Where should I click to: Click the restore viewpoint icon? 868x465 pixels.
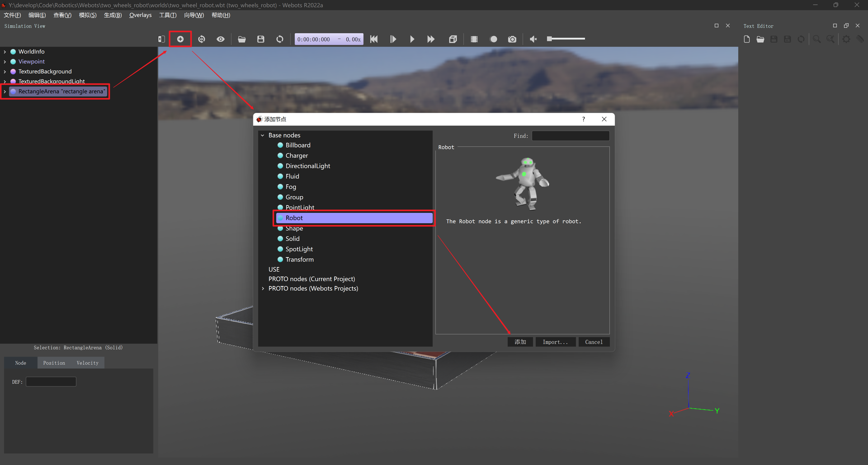pos(201,39)
